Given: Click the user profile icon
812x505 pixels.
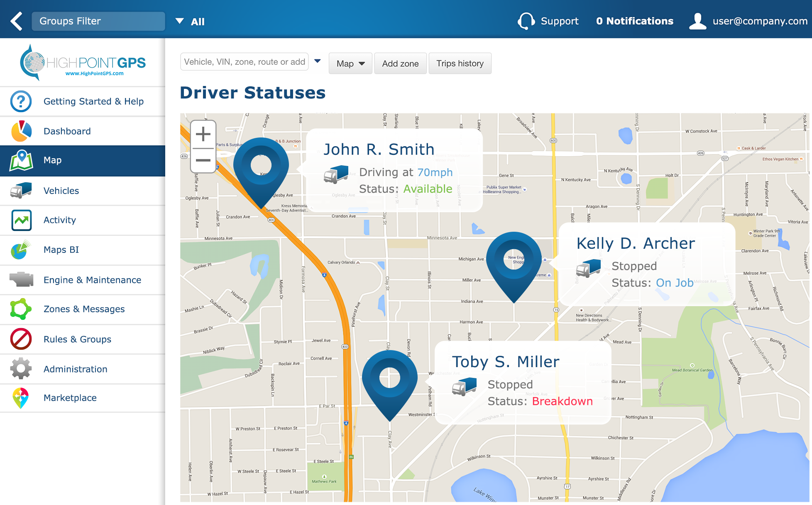Looking at the screenshot, I should 697,21.
